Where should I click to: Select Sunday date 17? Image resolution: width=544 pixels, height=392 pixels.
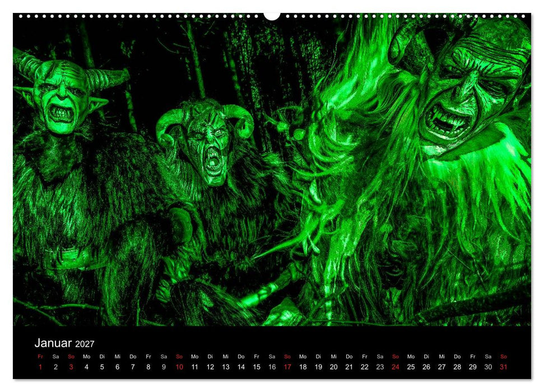287,367
